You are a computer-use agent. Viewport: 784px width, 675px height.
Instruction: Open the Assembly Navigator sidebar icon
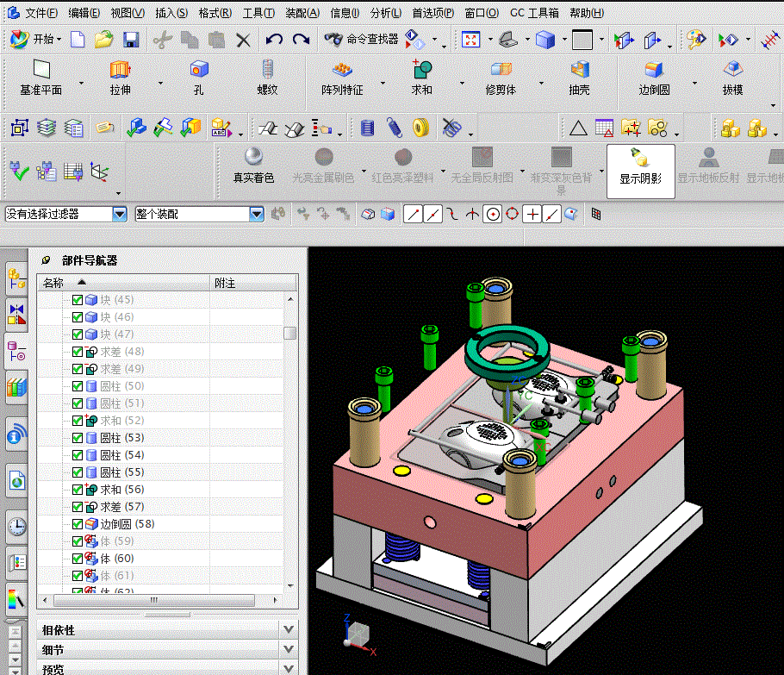(x=16, y=279)
